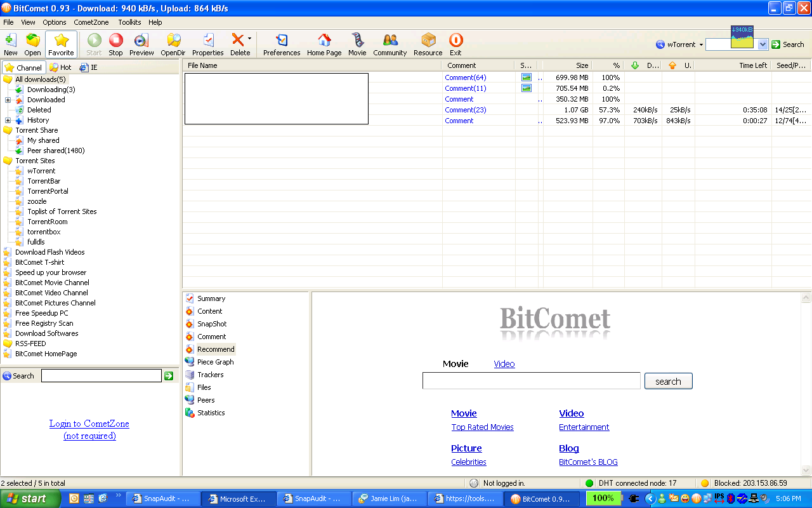Open the View menu
812x508 pixels.
28,22
